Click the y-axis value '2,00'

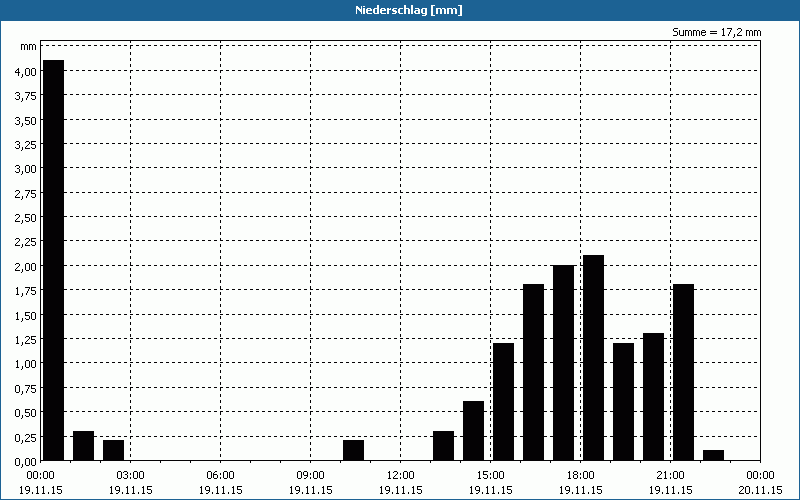(26, 266)
